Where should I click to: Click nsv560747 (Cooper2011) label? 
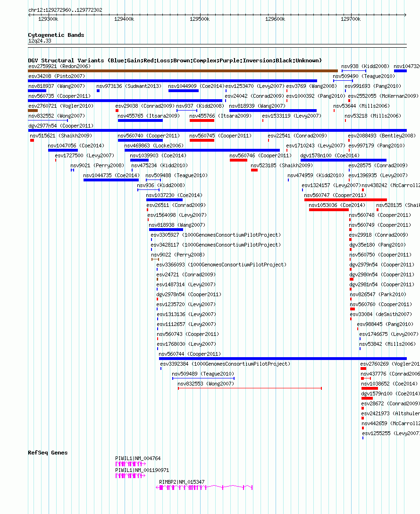pyautogui.click(x=335, y=195)
